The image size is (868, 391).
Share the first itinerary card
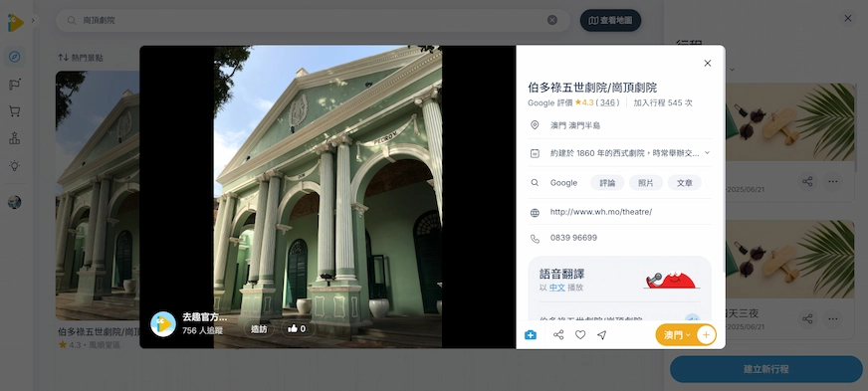807,181
